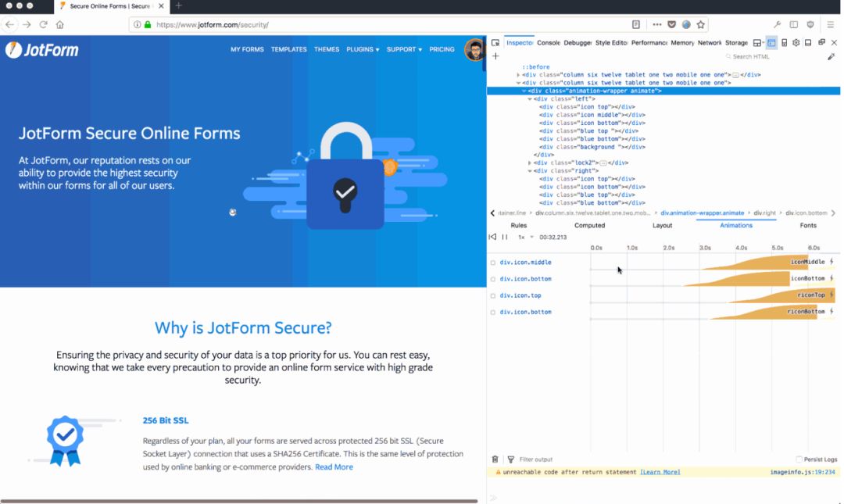Viewport: 844px width, 504px height.
Task: Open the Layout side panel tab
Action: click(x=662, y=226)
